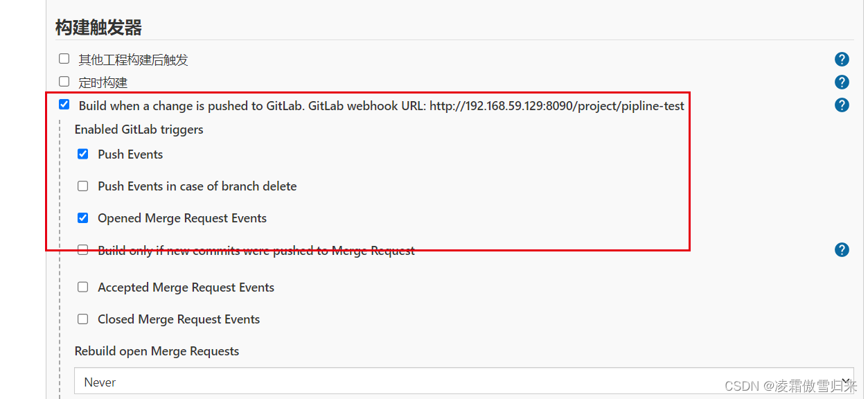The height and width of the screenshot is (399, 868).
Task: Click the Rebuild open Merge Requests label
Action: (157, 351)
